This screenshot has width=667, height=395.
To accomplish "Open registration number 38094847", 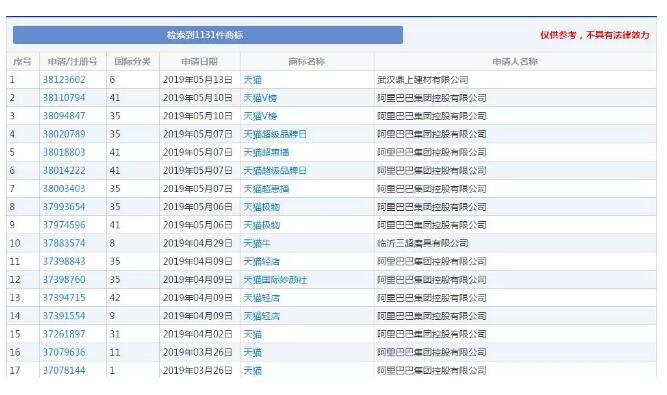I will click(64, 116).
